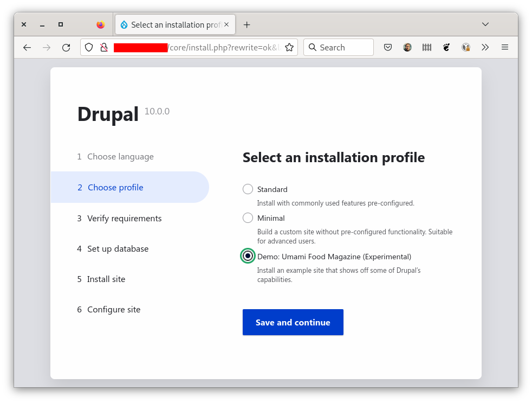The height and width of the screenshot is (403, 532).
Task: Open the enhanced tracking protection shield
Action: [x=88, y=47]
